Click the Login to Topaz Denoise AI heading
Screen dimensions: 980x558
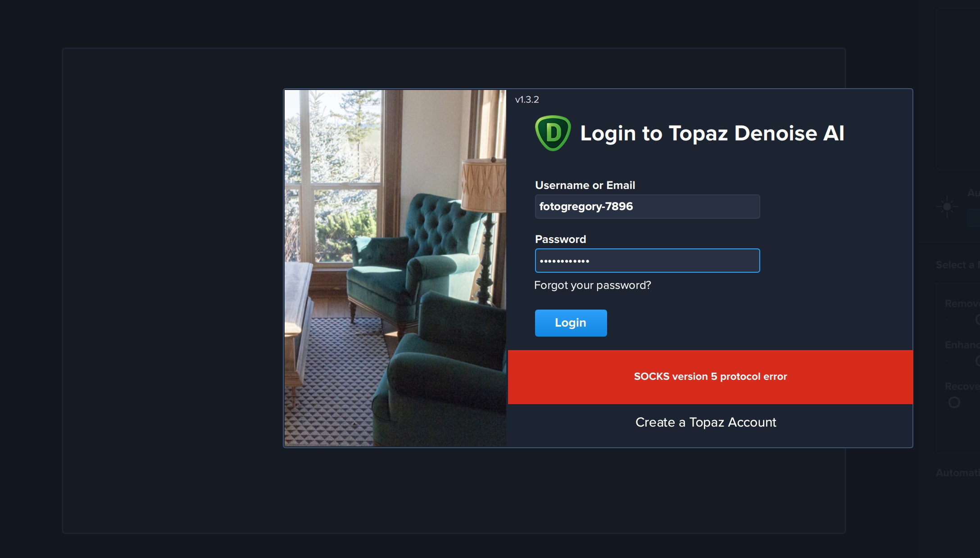coord(712,133)
